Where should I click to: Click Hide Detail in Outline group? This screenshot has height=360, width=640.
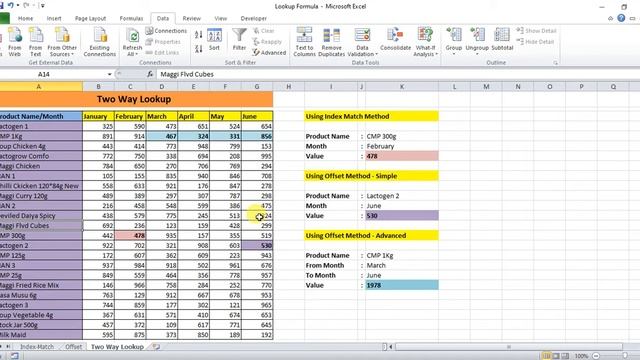(535, 42)
